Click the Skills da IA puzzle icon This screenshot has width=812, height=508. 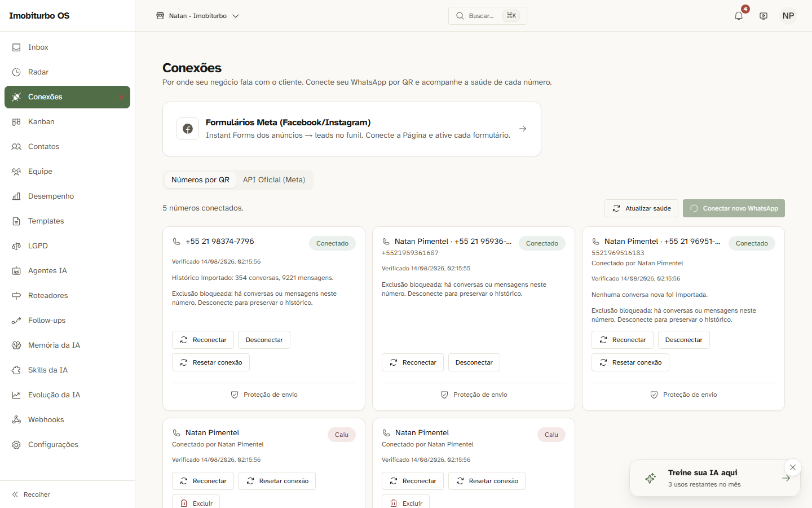(16, 370)
